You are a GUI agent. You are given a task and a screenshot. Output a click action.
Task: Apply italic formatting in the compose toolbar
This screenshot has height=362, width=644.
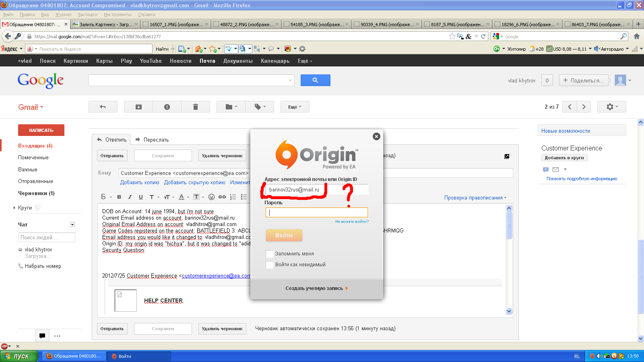click(130, 197)
